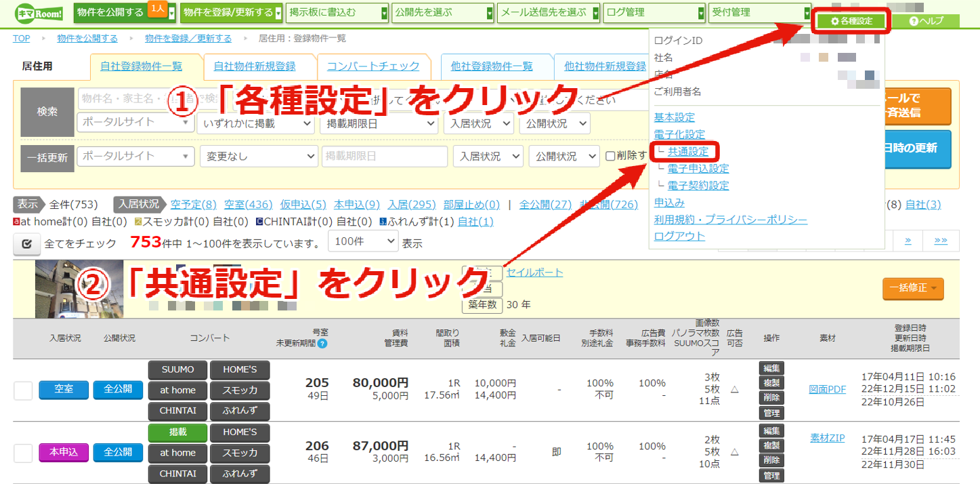
Task: Filter list by 全公開(27) link
Action: [545, 204]
